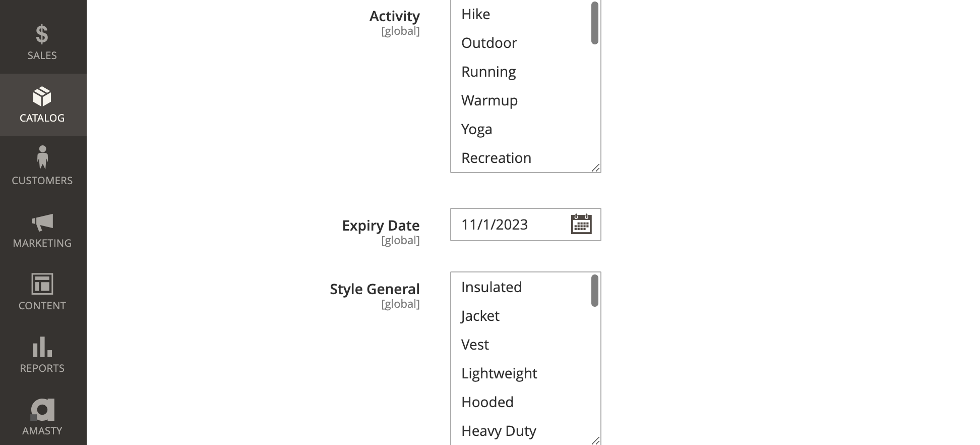Select Hike in Activity list
This screenshot has width=980, height=445.
pos(475,14)
